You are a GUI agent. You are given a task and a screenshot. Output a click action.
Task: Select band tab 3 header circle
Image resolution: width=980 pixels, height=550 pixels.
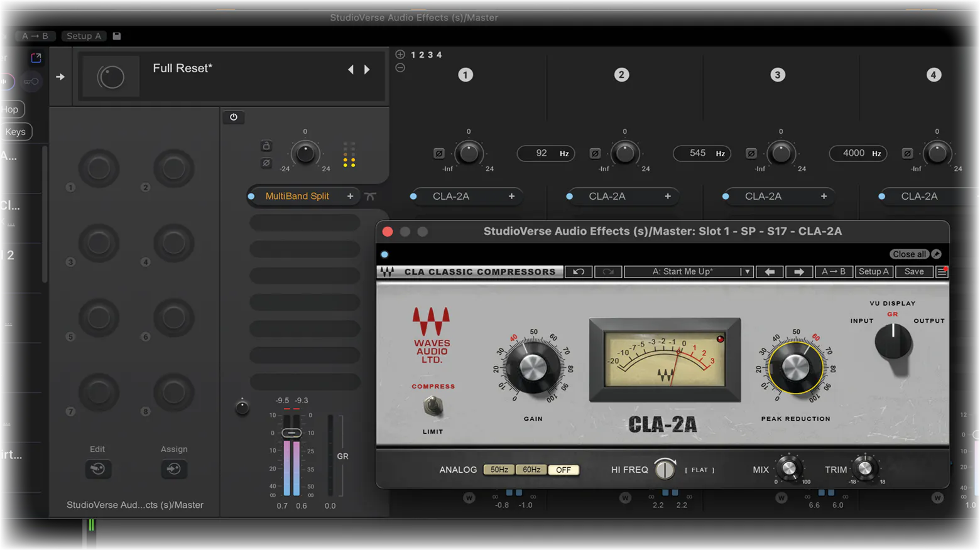[x=778, y=75]
